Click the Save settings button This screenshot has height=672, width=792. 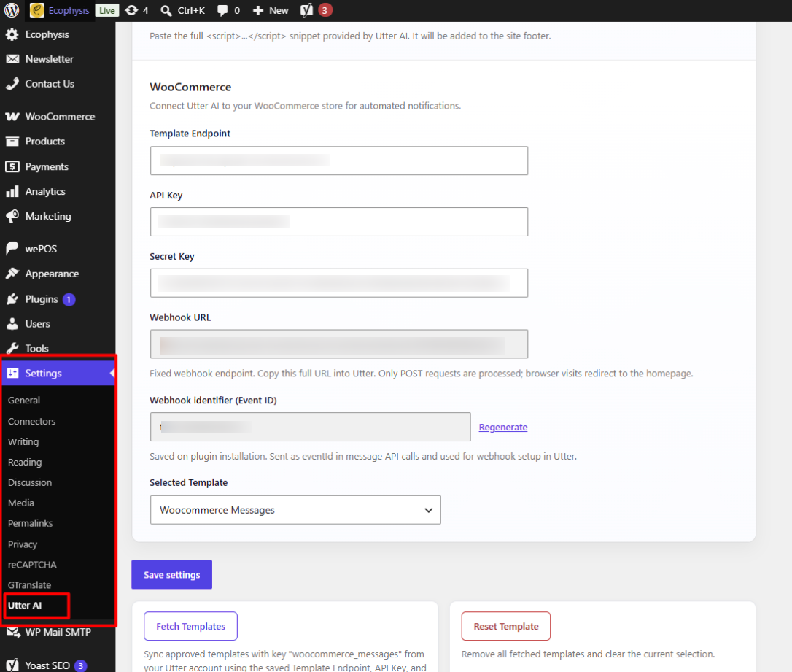(x=171, y=574)
